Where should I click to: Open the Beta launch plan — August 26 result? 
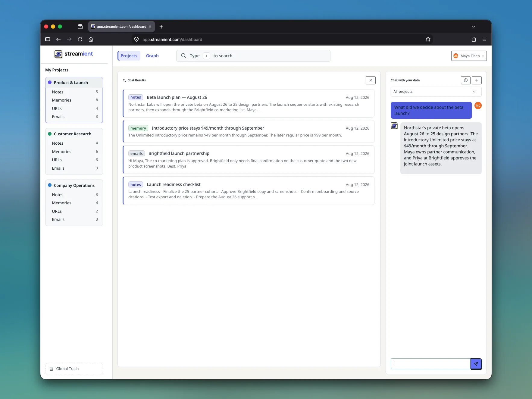point(249,103)
